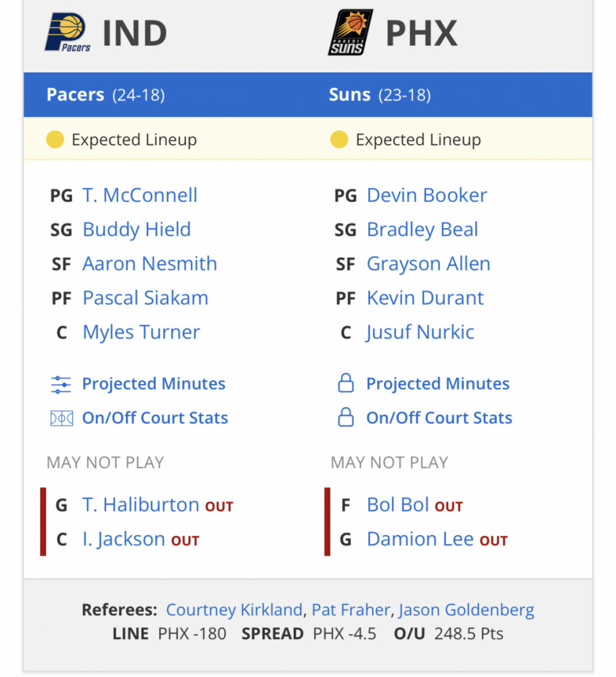Click the IND team abbreviation header
The width and height of the screenshot is (616, 677).
click(x=135, y=33)
